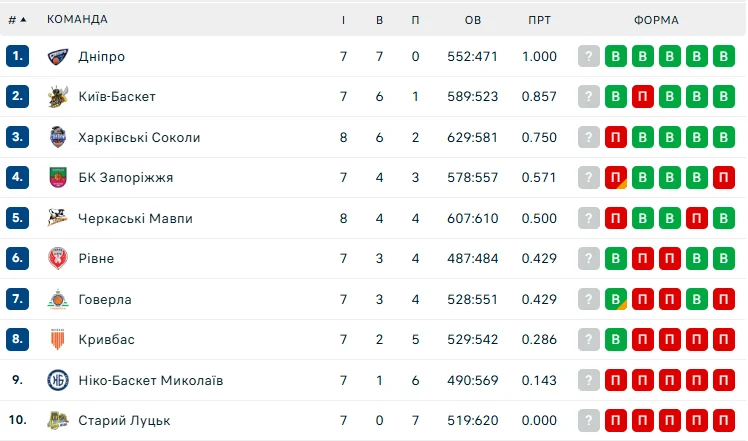Open the Дніпро team name link
The height and width of the screenshot is (441, 748).
pos(102,57)
